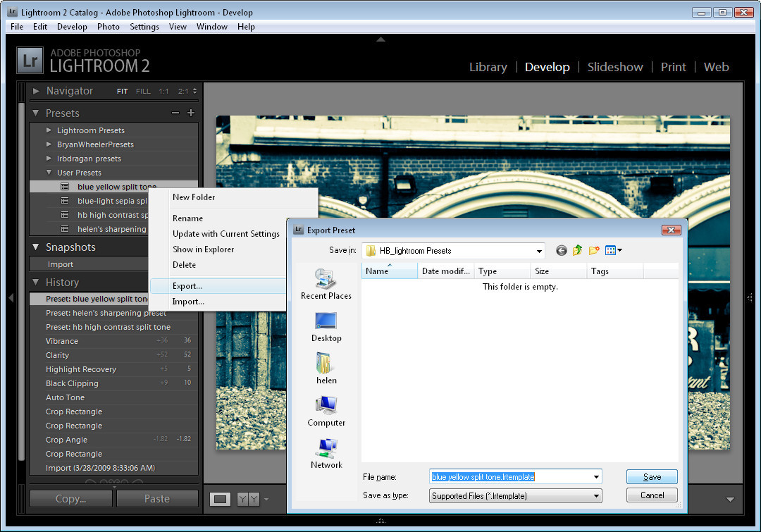Image resolution: width=761 pixels, height=532 pixels.
Task: Select Crop Angle history step
Action: (113, 439)
